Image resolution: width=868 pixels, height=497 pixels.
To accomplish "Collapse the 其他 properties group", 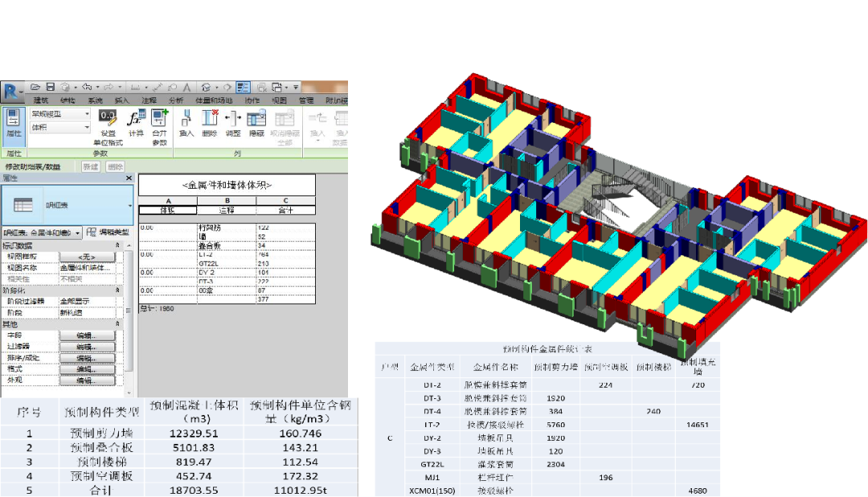I will (117, 324).
